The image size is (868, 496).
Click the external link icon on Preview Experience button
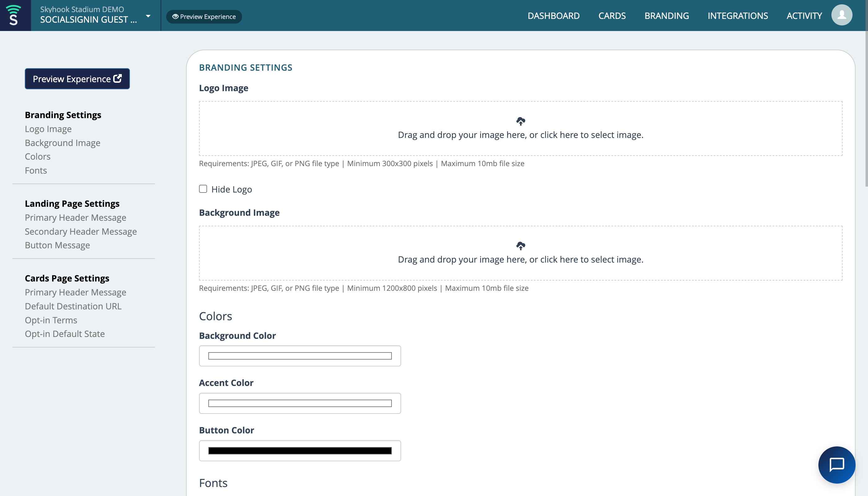tap(117, 78)
